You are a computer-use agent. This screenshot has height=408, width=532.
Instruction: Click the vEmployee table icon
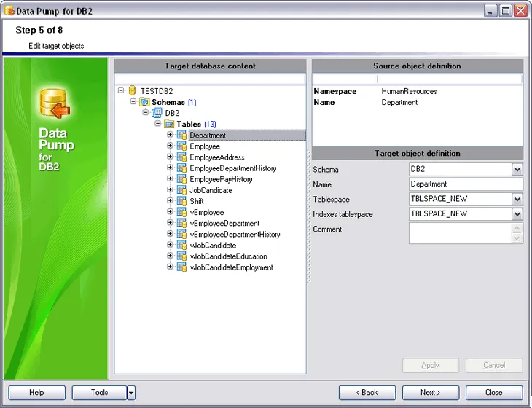pyautogui.click(x=182, y=212)
